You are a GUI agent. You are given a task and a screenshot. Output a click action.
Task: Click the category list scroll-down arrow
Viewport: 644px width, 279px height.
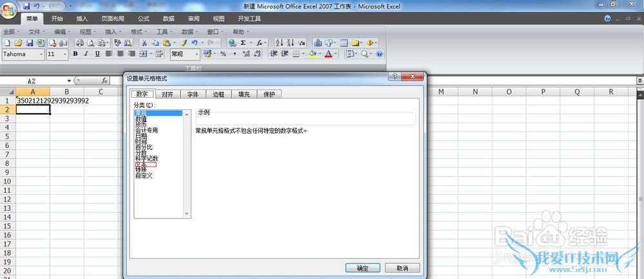pos(187,214)
